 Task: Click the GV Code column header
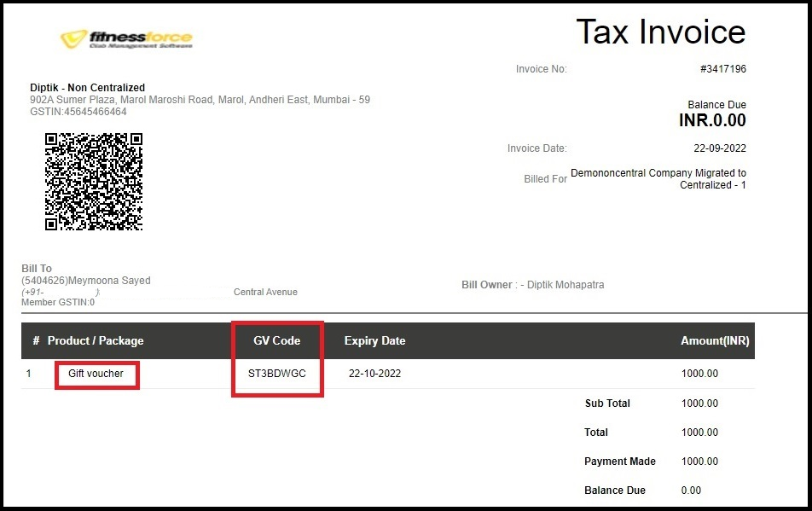(x=276, y=340)
